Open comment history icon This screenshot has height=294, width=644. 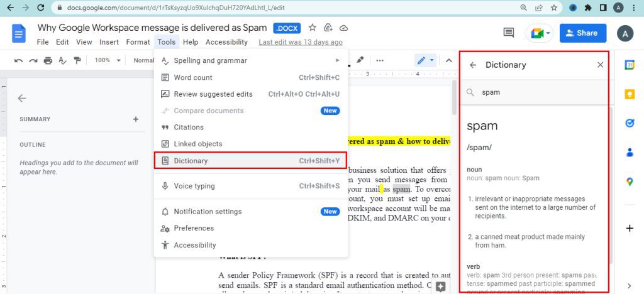pyautogui.click(x=508, y=33)
